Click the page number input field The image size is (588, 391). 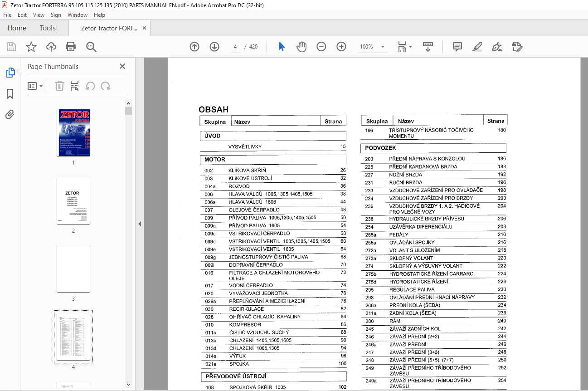pos(235,47)
